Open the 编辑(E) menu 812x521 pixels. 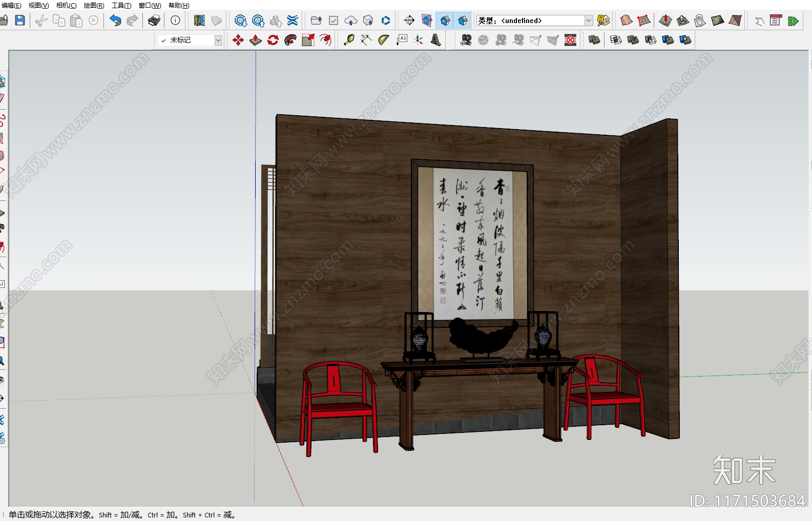click(11, 5)
